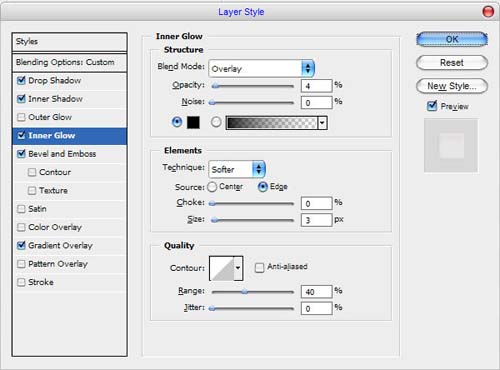Open Blending Options: Custom
This screenshot has width=500, height=370.
[70, 62]
